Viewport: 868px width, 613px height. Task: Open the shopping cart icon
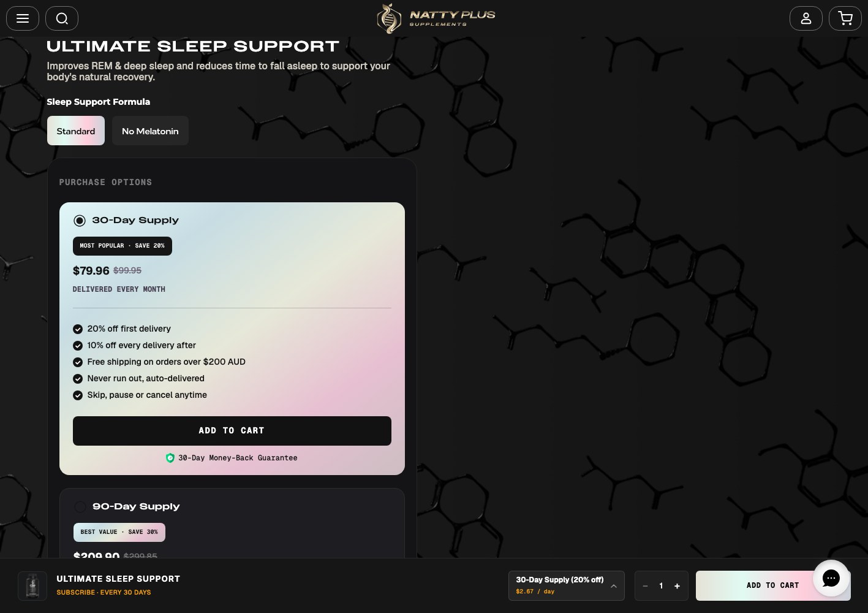click(x=845, y=18)
